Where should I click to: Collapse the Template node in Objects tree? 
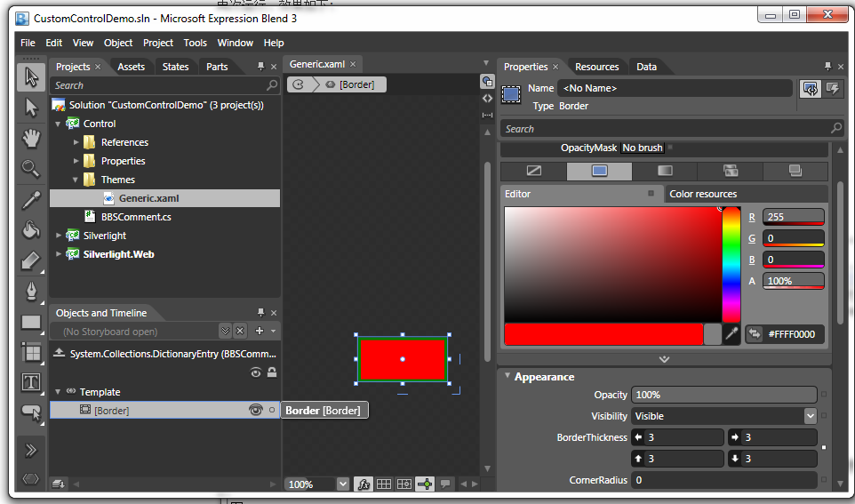(58, 392)
